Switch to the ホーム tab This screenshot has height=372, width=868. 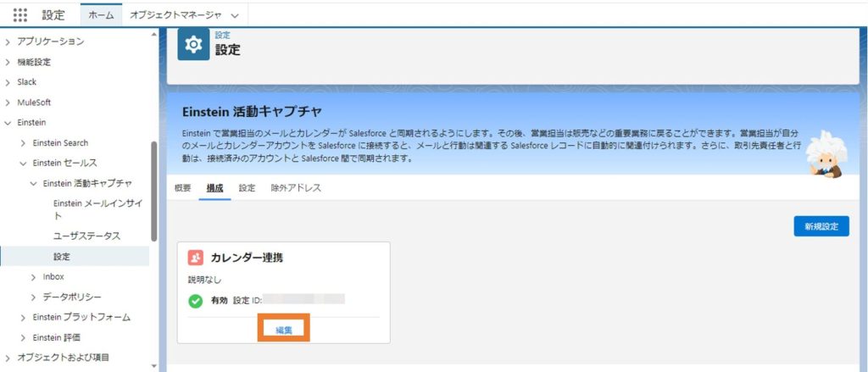click(x=101, y=15)
